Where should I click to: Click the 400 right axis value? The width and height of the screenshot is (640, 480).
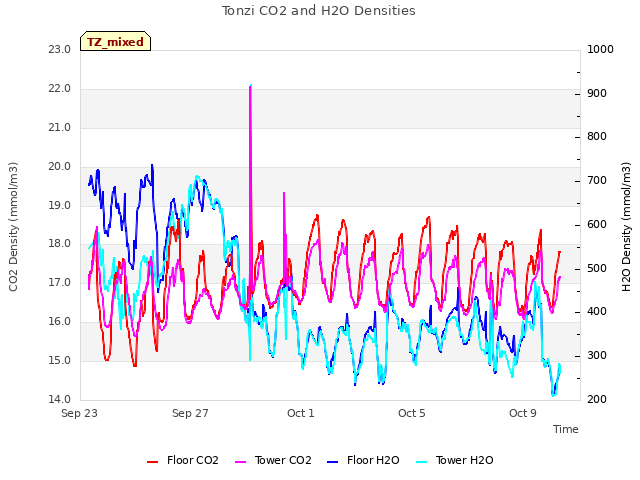tap(597, 312)
